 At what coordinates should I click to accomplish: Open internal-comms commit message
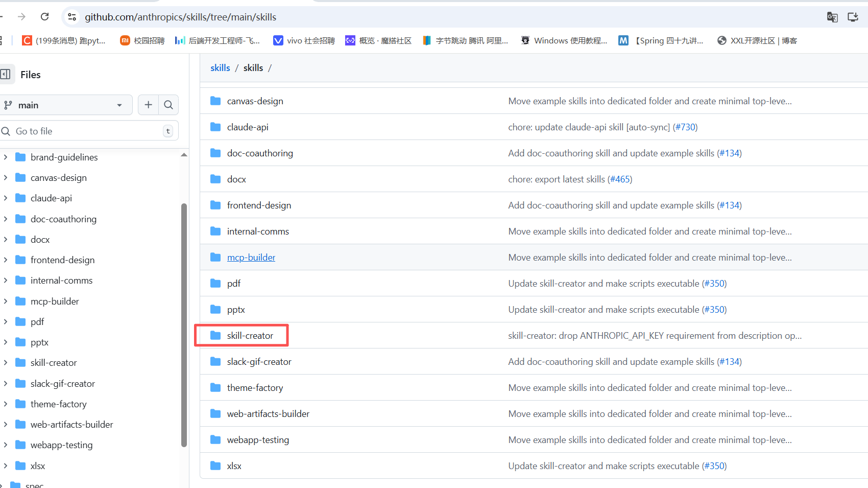point(650,231)
